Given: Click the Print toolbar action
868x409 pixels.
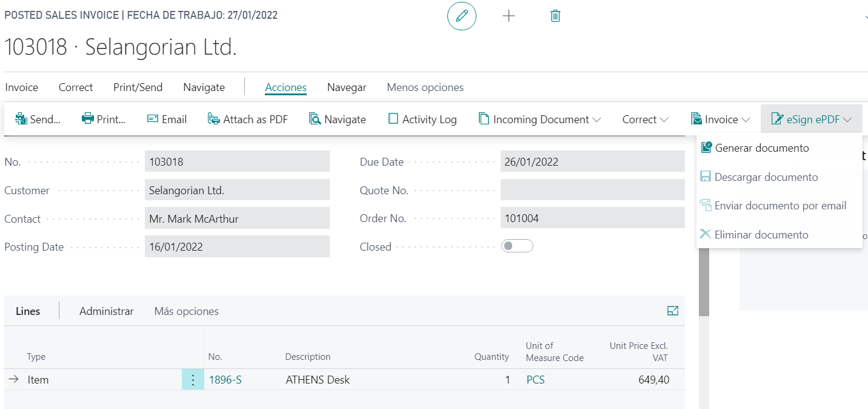Looking at the screenshot, I should [x=104, y=120].
